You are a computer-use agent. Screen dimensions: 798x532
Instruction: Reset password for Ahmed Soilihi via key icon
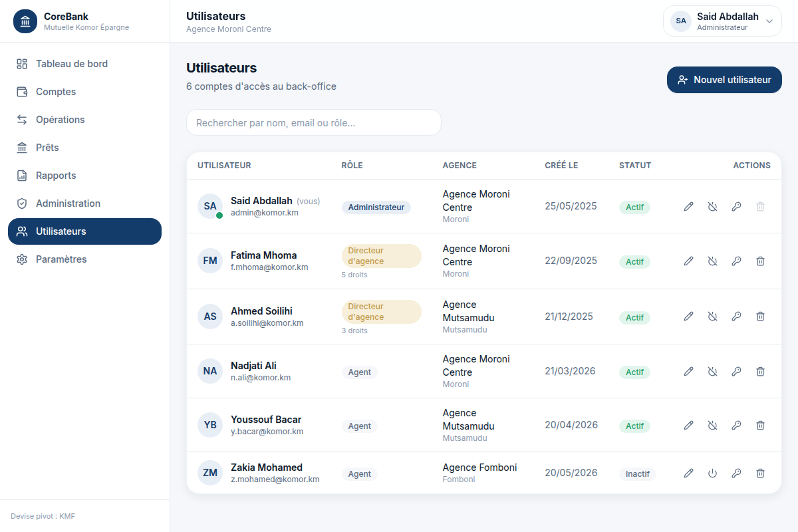click(x=736, y=317)
